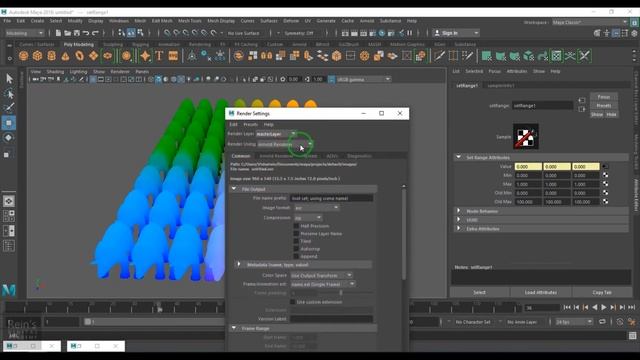
Task: Click the input connection icon beside setRange name
Action: [x=582, y=100]
